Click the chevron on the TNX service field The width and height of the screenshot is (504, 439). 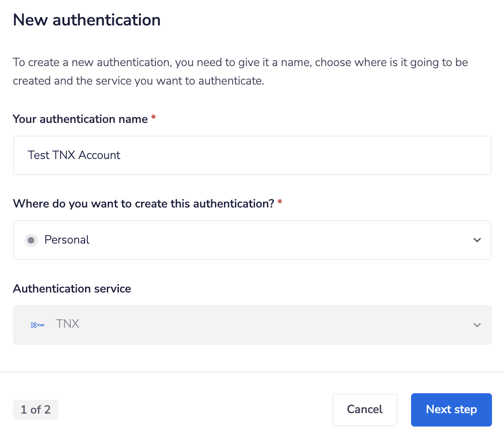tap(477, 325)
